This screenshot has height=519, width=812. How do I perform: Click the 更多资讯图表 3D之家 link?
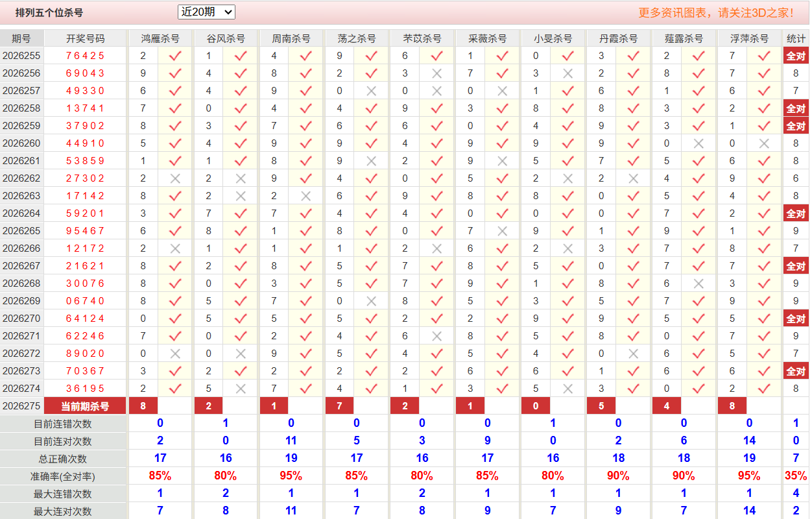coord(716,12)
